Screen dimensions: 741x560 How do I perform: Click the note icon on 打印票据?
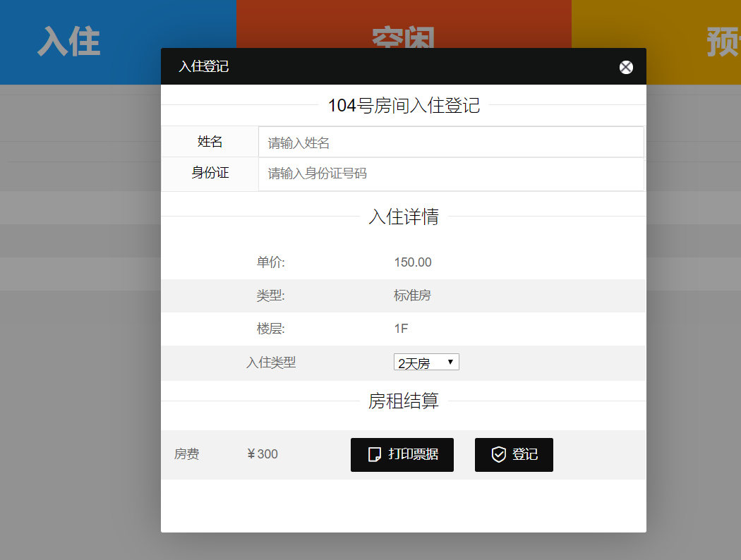pyautogui.click(x=375, y=454)
